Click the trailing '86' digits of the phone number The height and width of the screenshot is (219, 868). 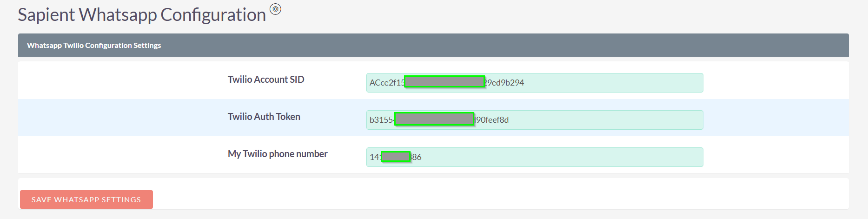[417, 157]
